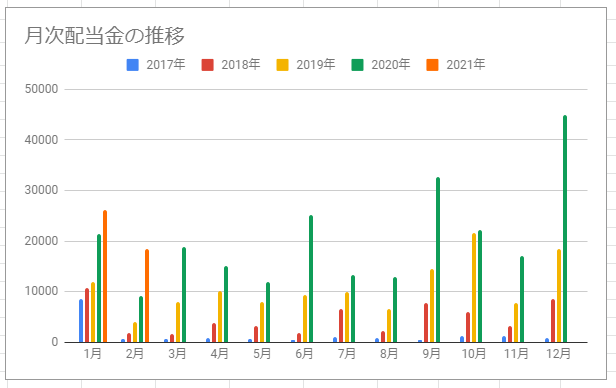The width and height of the screenshot is (616, 388).
Task: Select the yellow 2019 bar for 3月
Action: tap(178, 322)
